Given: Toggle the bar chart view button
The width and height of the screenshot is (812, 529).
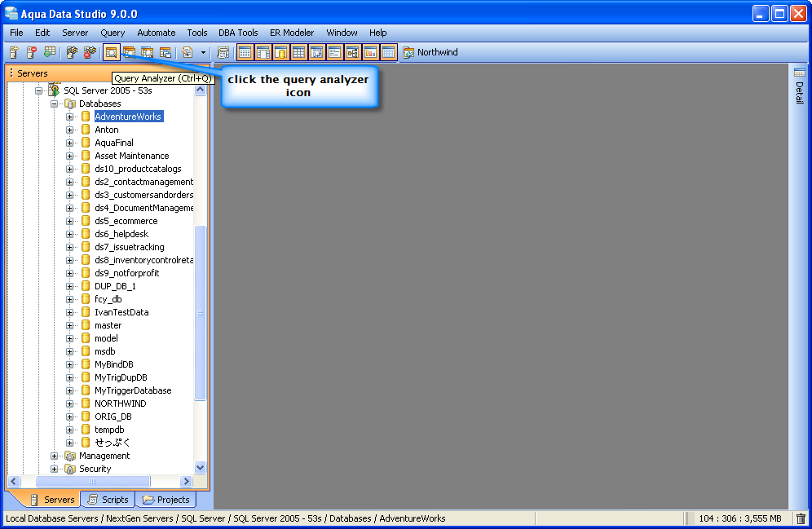Looking at the screenshot, I should coord(370,52).
